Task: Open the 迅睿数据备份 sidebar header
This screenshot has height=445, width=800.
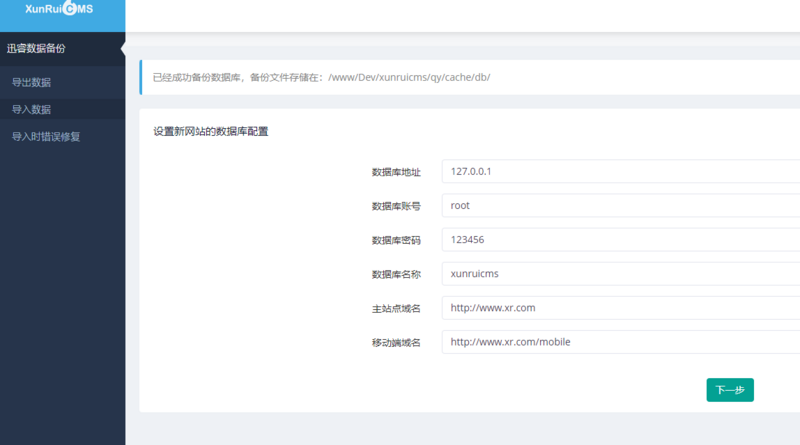Action: click(36, 48)
